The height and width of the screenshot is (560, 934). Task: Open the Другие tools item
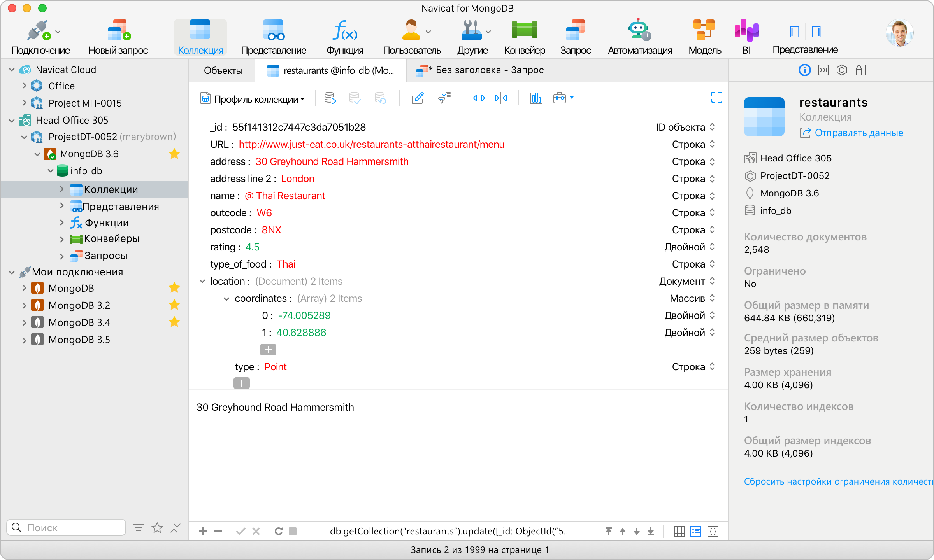(472, 37)
